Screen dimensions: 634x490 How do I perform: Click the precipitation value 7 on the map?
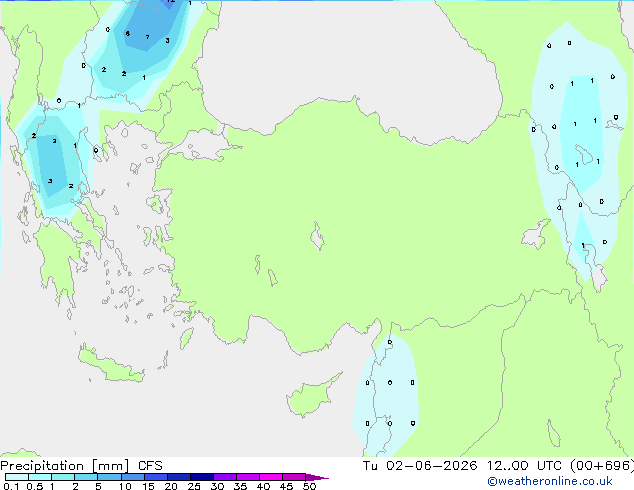pyautogui.click(x=148, y=37)
